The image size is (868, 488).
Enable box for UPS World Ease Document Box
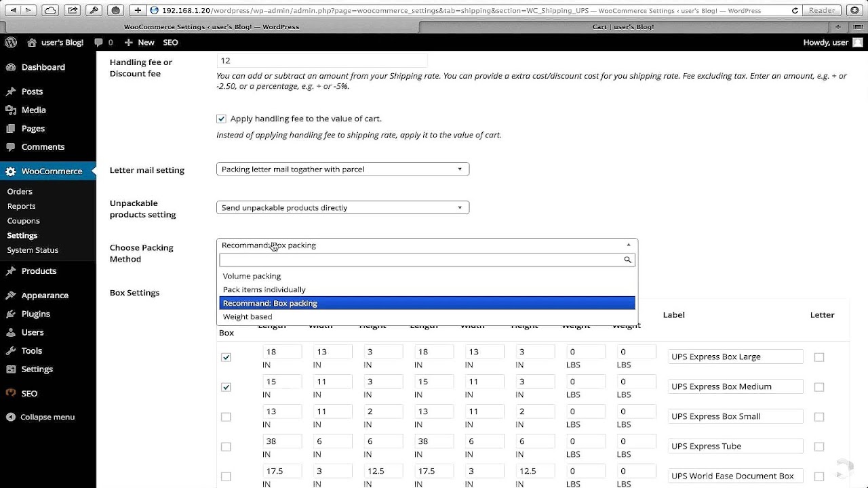click(226, 476)
